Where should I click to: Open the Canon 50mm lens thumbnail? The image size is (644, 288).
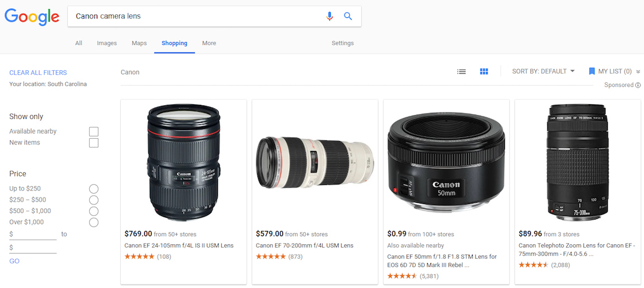[446, 162]
